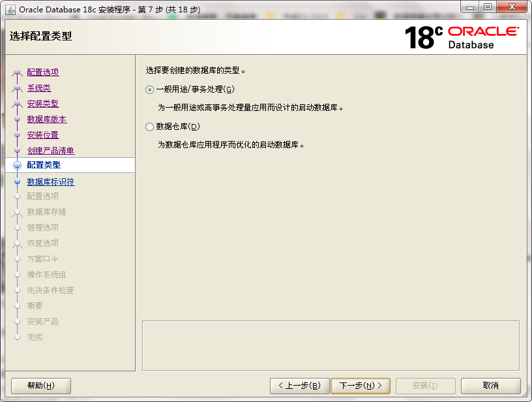
Task: Click the 数据库标识符 step marker dot
Action: pos(18,181)
